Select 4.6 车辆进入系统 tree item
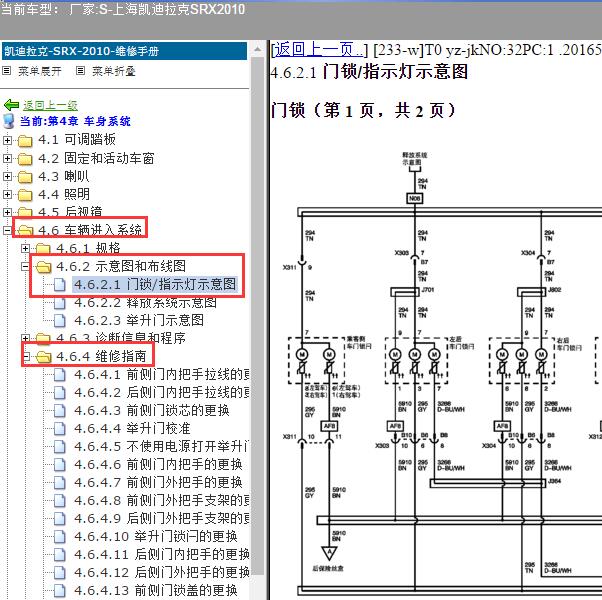 pyautogui.click(x=90, y=230)
